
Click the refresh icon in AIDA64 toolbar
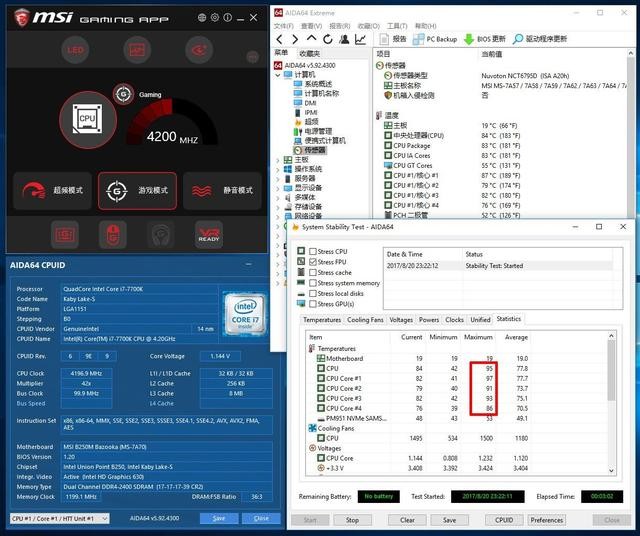point(327,39)
